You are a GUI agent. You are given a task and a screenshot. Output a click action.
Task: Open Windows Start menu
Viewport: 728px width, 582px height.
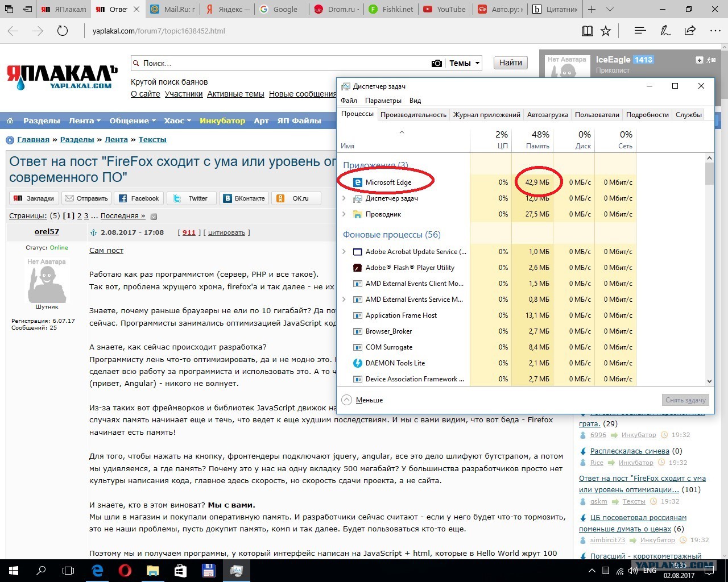[x=13, y=570]
